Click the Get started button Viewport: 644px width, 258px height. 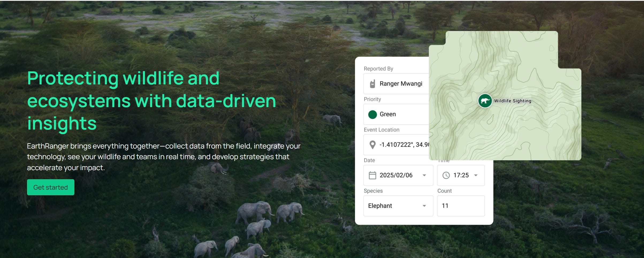point(51,187)
